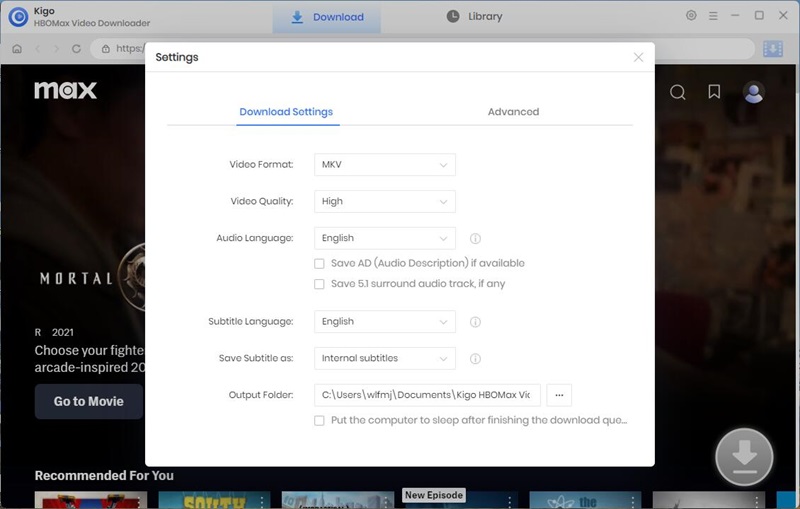The width and height of the screenshot is (800, 509).
Task: Navigate forward in the browser bar
Action: click(x=57, y=49)
